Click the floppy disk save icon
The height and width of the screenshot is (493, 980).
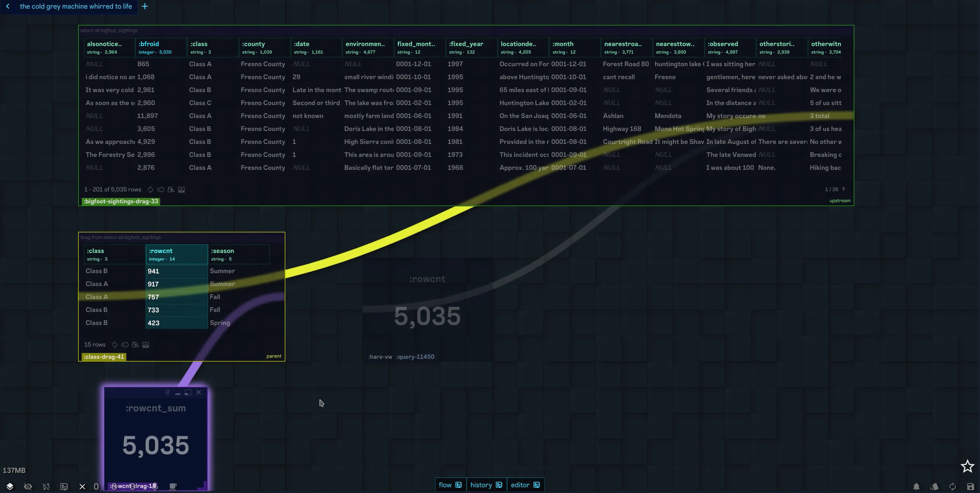pos(970,486)
